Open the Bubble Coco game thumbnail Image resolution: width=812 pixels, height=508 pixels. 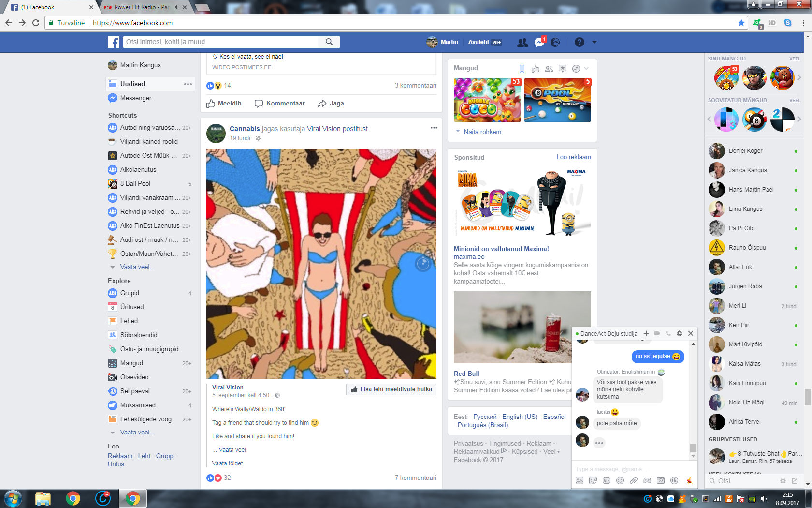tap(487, 100)
